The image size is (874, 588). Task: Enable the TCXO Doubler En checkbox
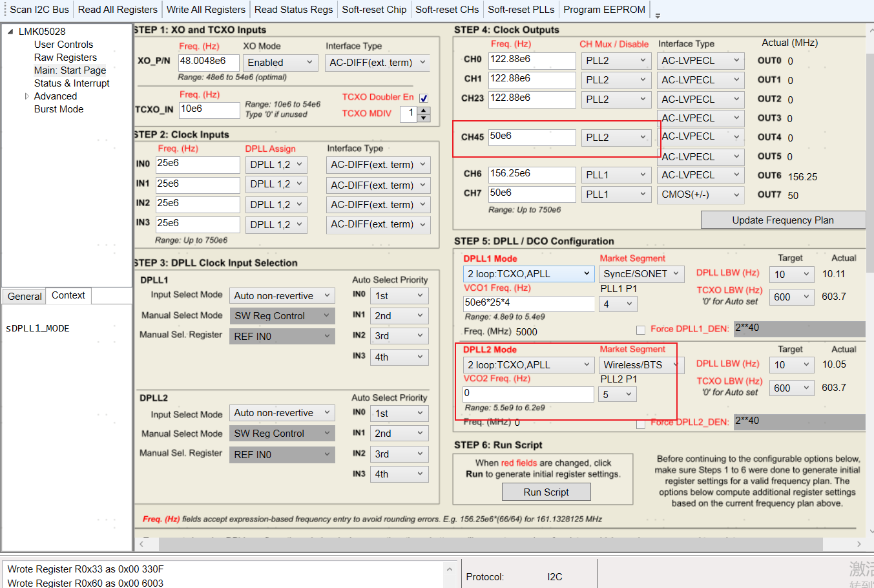tap(424, 98)
